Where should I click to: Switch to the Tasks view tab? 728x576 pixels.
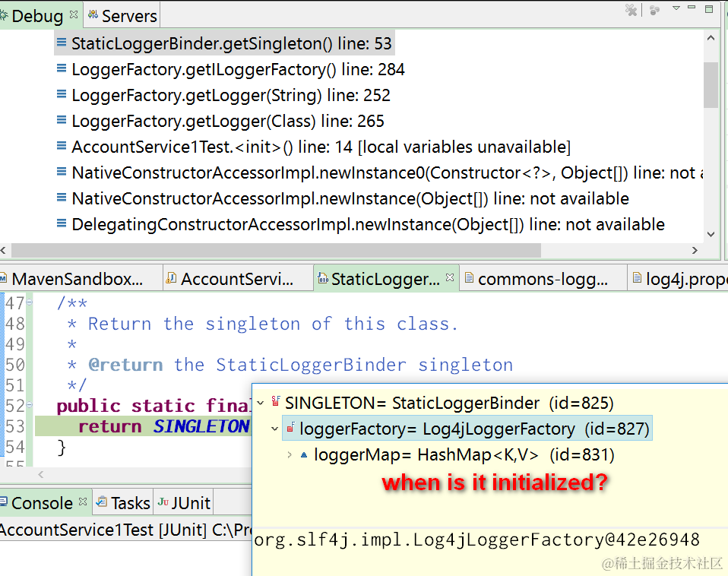click(x=123, y=503)
